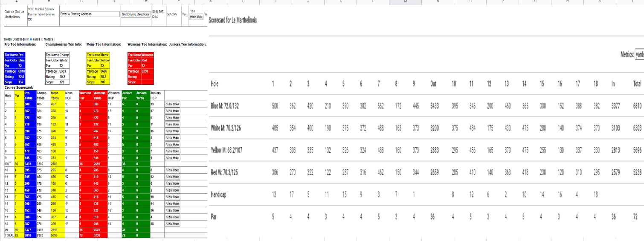
Task: Click the Total 6810 cell in Blue row
Action: pos(637,106)
